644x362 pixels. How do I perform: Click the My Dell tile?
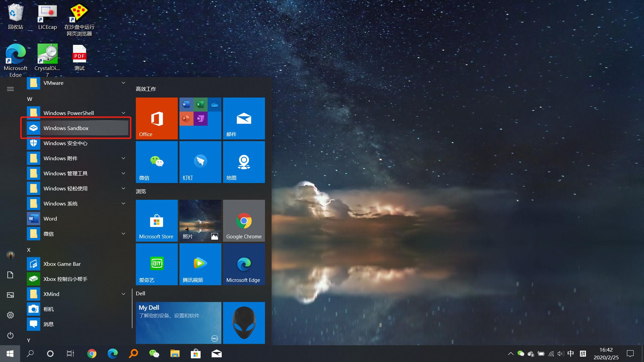(x=178, y=323)
